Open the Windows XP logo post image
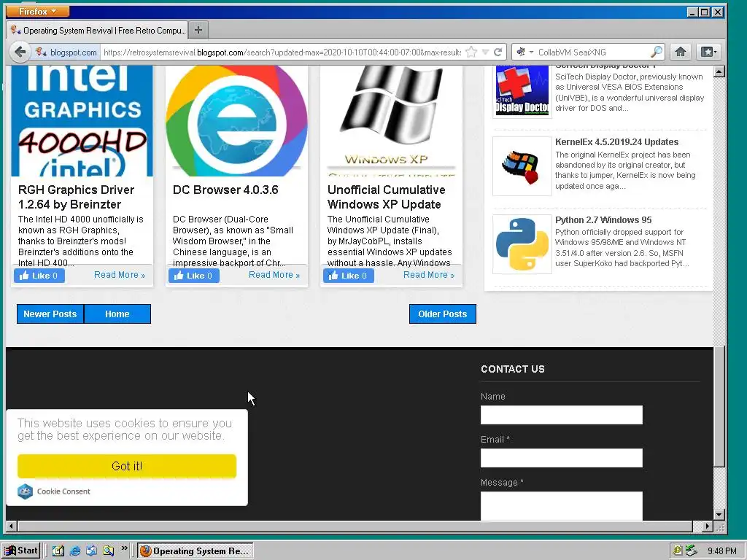747x560 pixels. tap(392, 120)
